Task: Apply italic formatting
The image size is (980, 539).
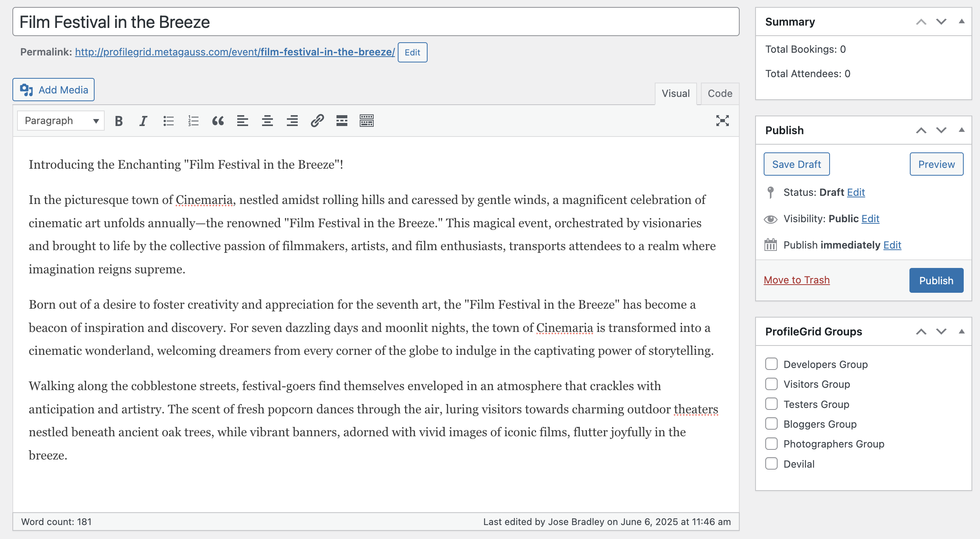Action: pyautogui.click(x=143, y=121)
